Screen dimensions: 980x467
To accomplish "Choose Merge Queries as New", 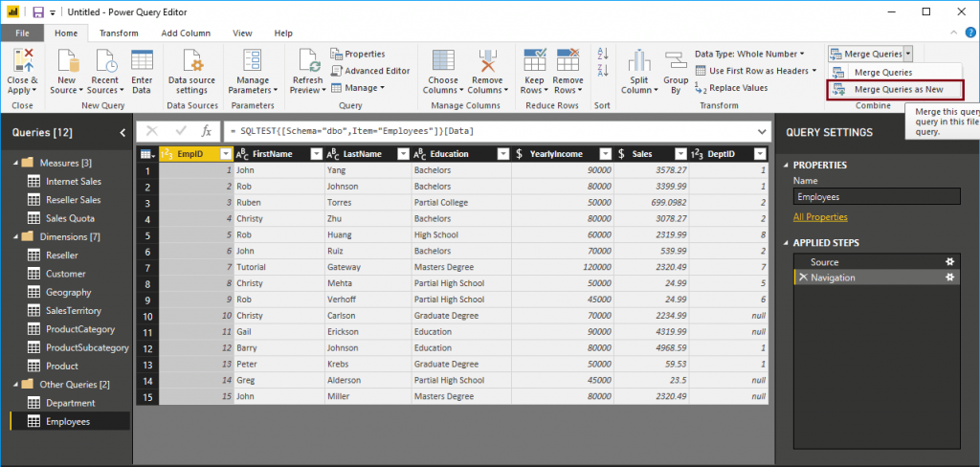I will coord(895,89).
